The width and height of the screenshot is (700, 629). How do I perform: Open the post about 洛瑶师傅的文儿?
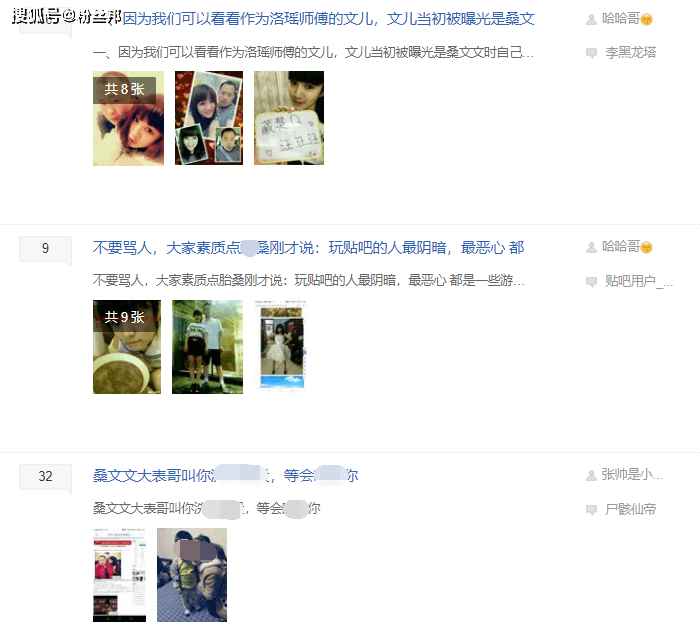pyautogui.click(x=328, y=19)
